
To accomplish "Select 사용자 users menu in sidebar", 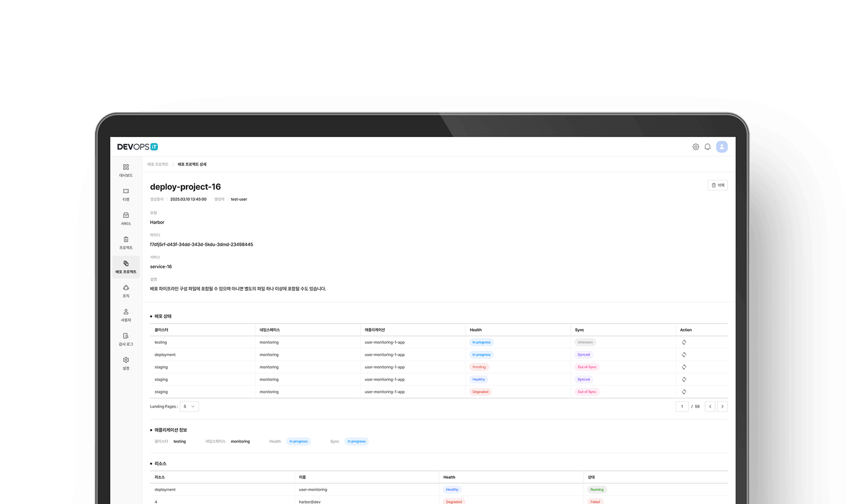I will 126,315.
